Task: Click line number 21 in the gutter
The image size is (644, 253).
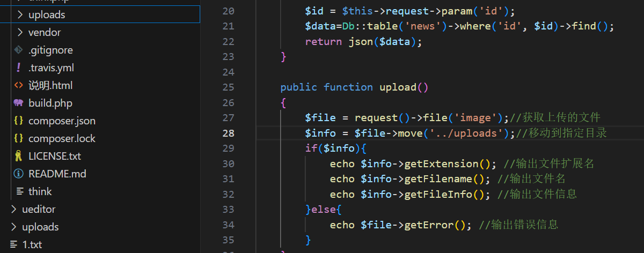Action: (x=228, y=26)
